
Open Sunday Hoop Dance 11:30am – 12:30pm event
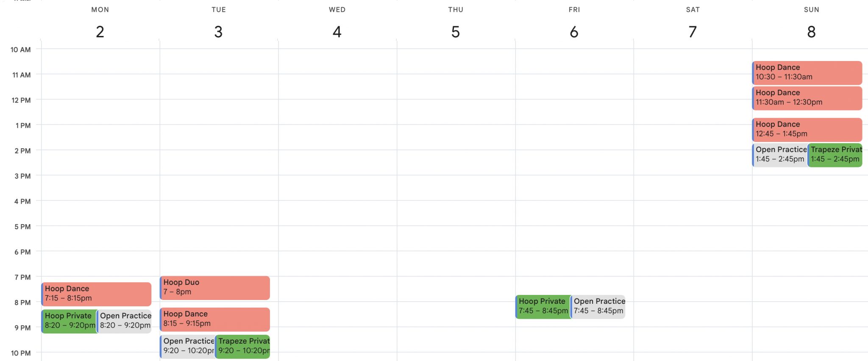point(807,98)
